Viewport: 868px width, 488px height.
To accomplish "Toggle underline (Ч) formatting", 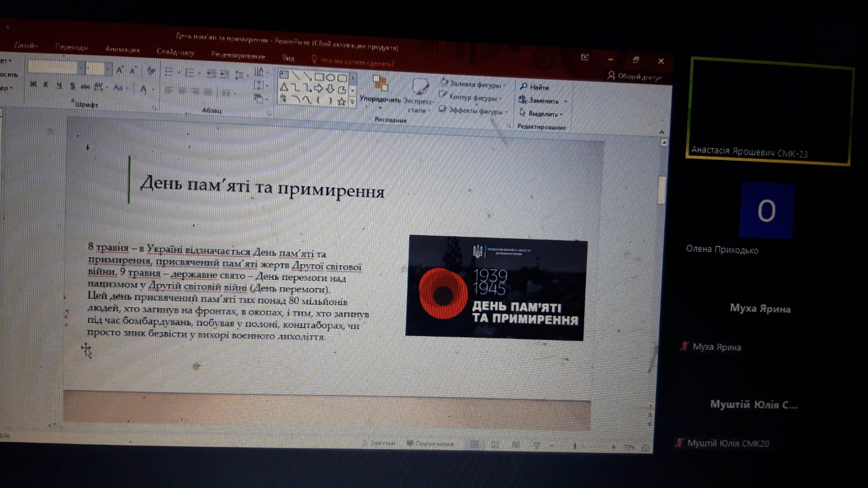I will point(59,86).
